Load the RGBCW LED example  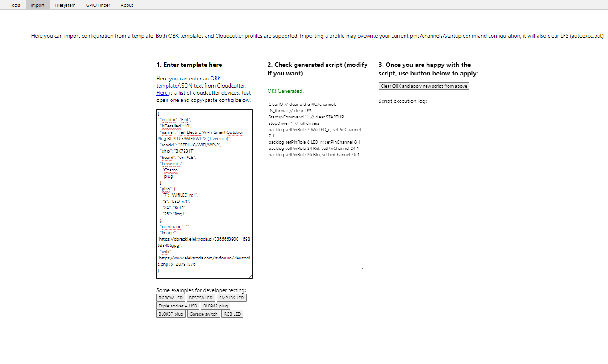(x=171, y=298)
